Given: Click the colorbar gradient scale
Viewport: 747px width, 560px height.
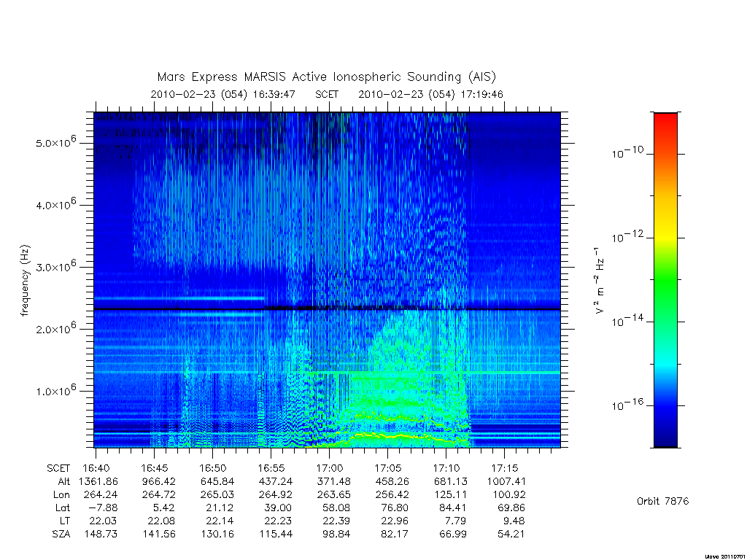Looking at the screenshot, I should 665,280.
